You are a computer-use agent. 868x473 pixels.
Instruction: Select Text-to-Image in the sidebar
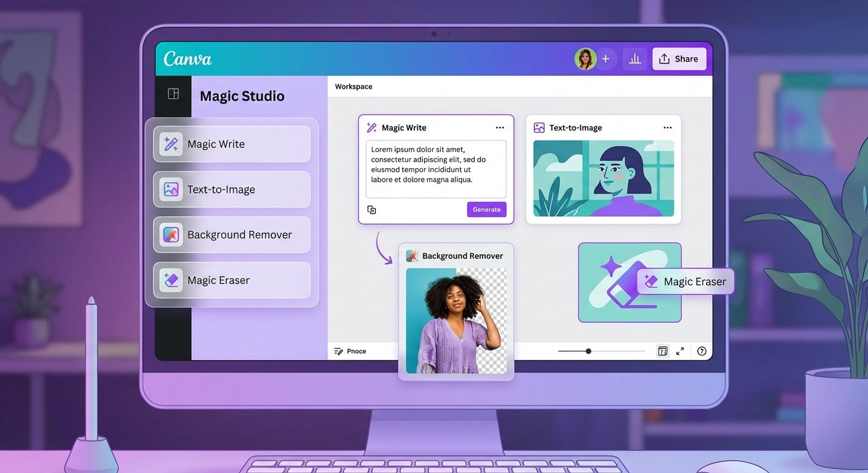231,190
